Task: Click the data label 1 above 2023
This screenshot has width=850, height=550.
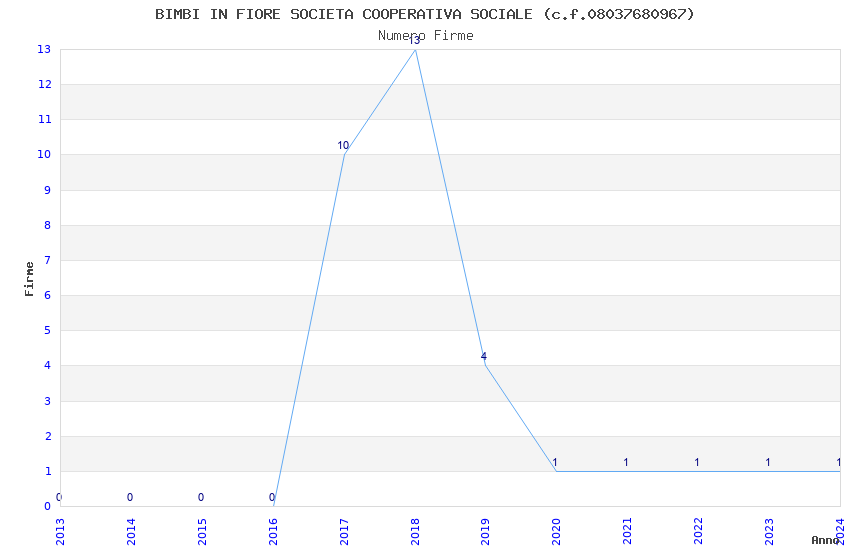Action: coord(768,462)
